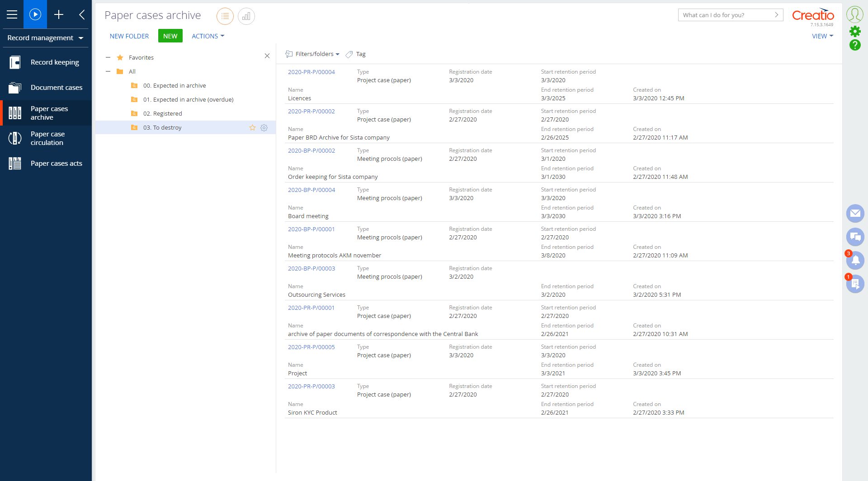The width and height of the screenshot is (868, 481).
Task: Open the hamburger menu icon
Action: [x=12, y=14]
